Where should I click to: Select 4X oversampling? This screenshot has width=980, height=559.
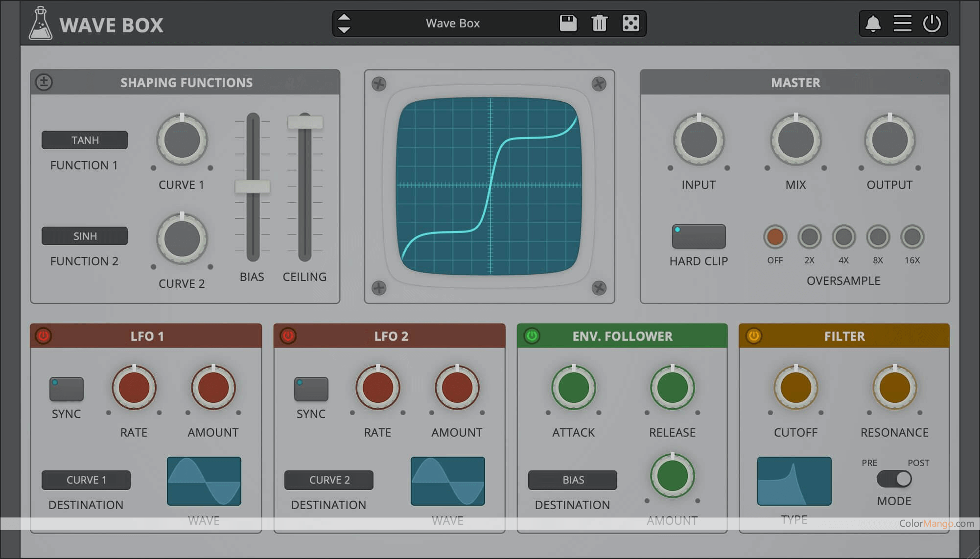(843, 236)
